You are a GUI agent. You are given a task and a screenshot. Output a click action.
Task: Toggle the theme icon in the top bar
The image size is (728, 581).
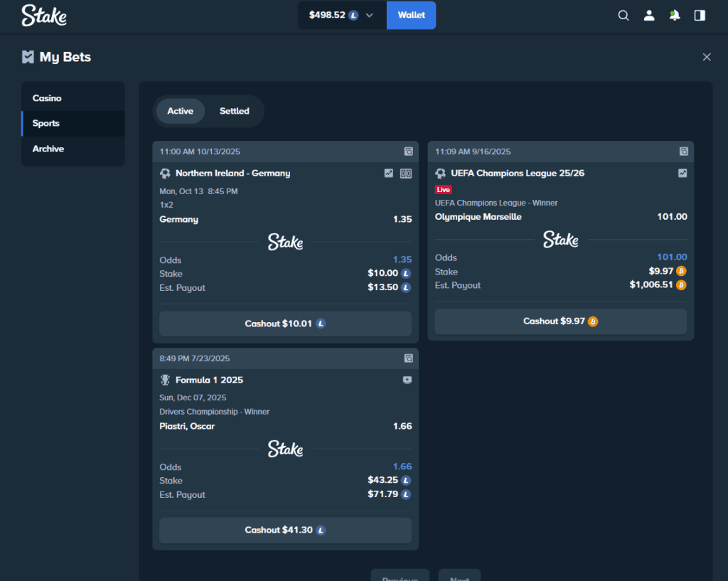pyautogui.click(x=700, y=15)
